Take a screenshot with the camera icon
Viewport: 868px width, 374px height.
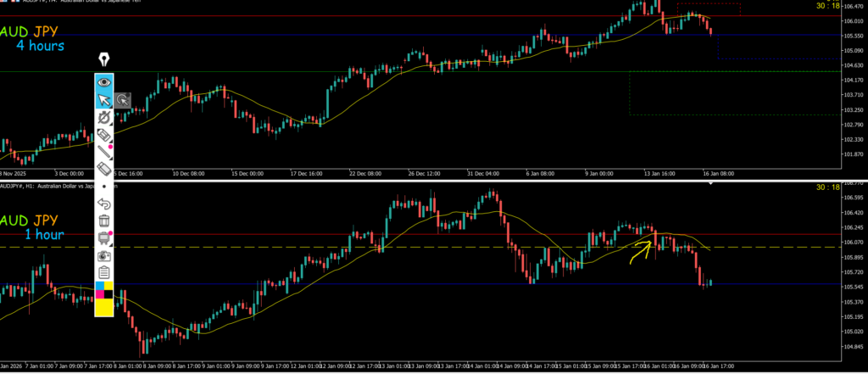(x=104, y=254)
